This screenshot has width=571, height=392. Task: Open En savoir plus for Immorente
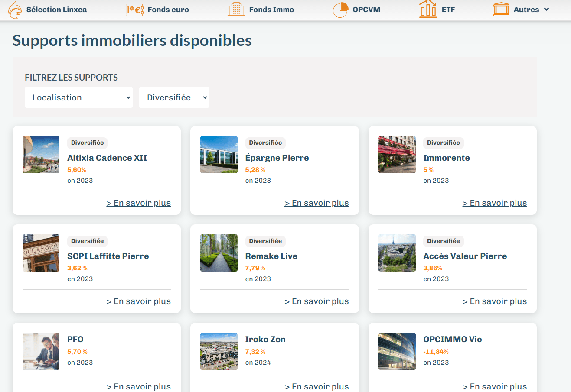tap(495, 203)
